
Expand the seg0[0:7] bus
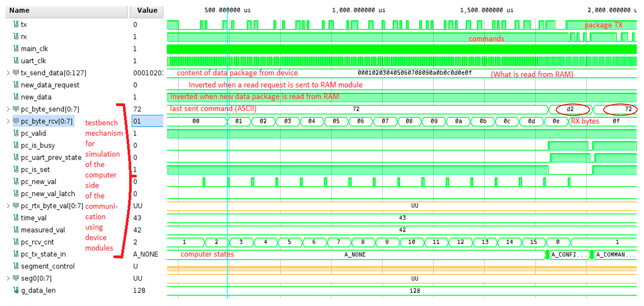click(x=8, y=278)
